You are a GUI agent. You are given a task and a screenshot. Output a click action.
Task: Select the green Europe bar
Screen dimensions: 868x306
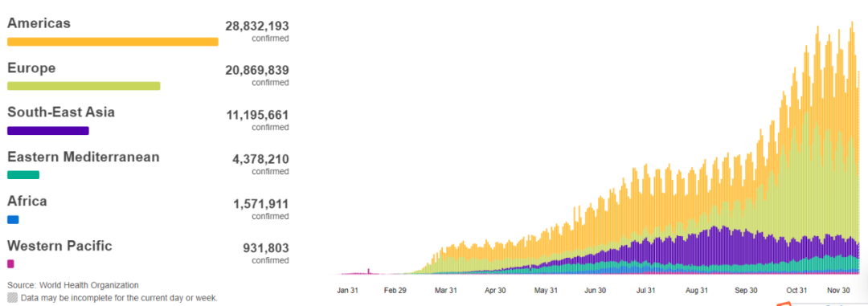[x=84, y=86]
